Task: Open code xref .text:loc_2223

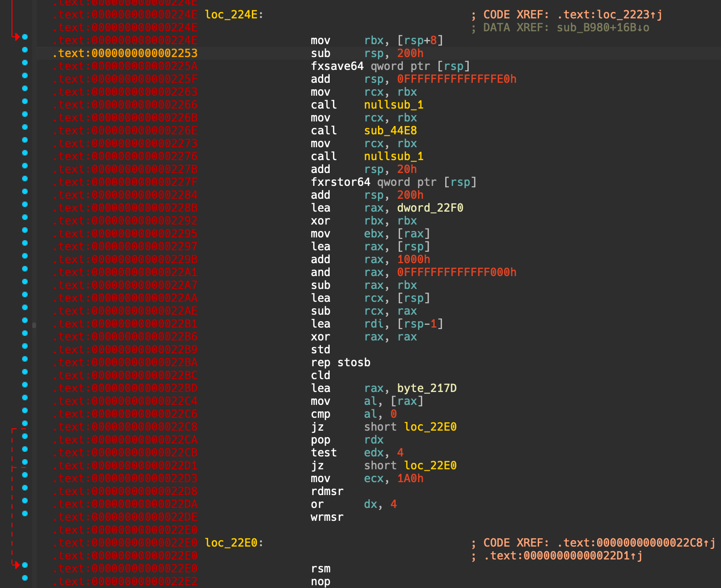Action: (610, 15)
